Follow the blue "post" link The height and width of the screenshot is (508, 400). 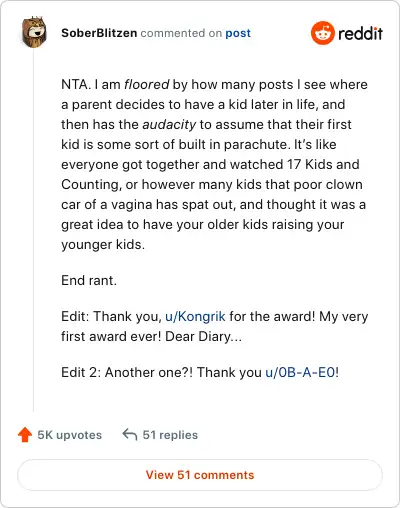(x=238, y=33)
